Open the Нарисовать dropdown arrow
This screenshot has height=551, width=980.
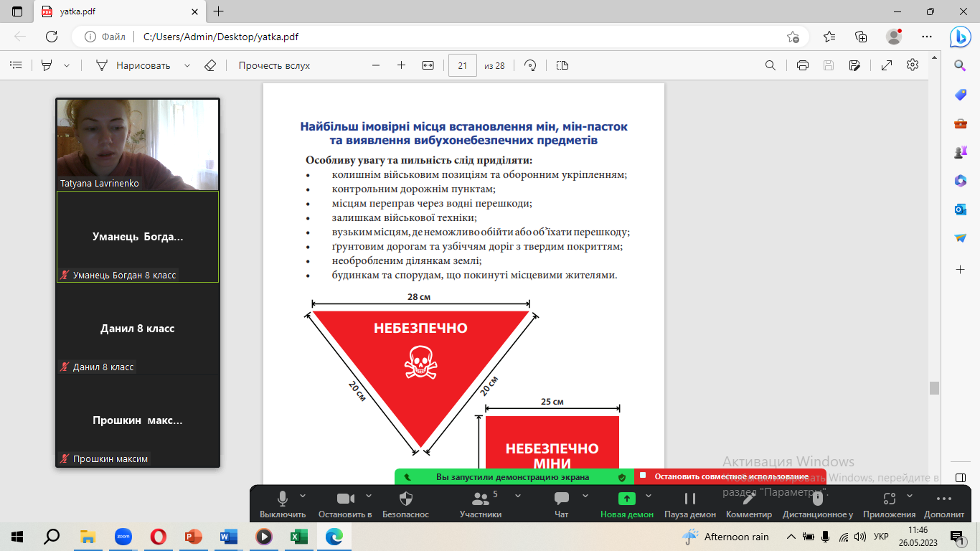[x=187, y=65]
